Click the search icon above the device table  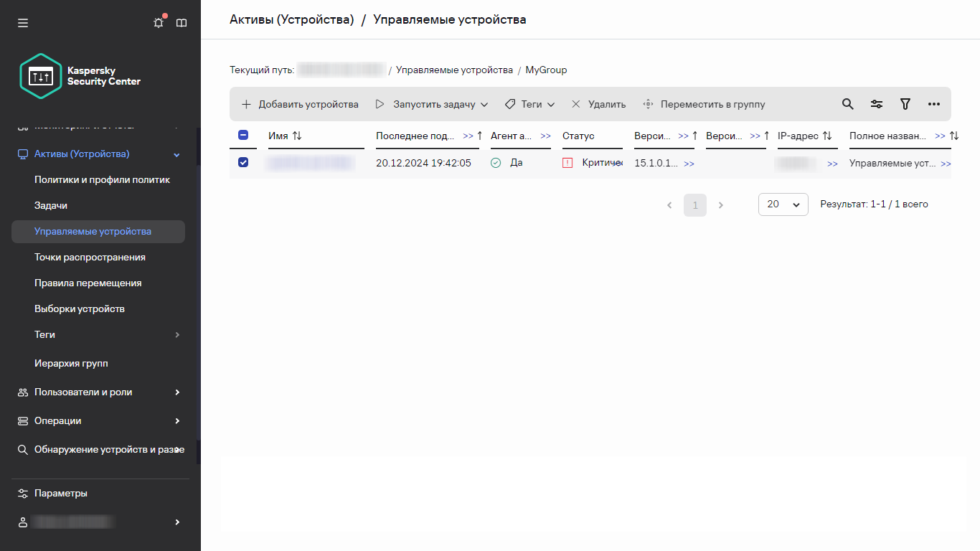[847, 104]
